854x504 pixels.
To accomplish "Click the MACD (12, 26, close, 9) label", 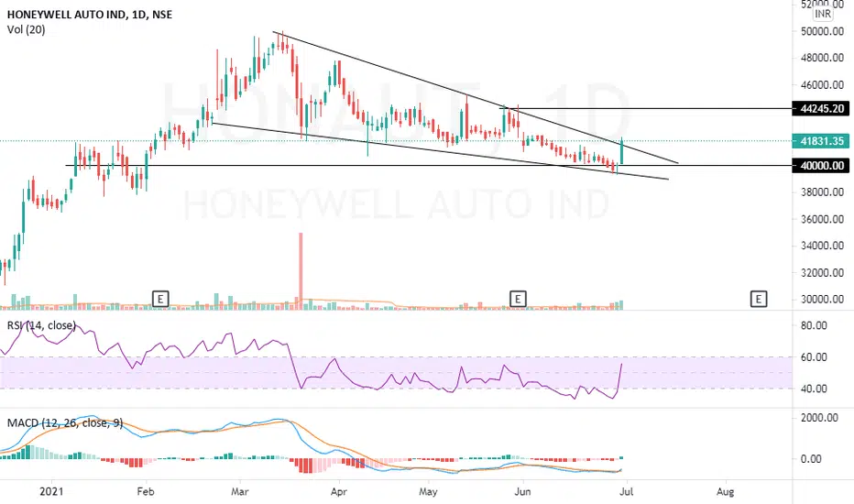I will 65,422.
